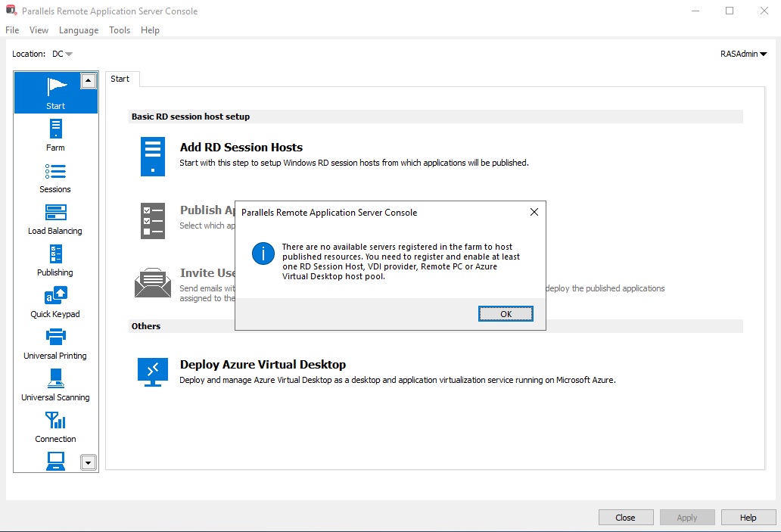Expand the Location DC dropdown
Screen dimensions: 781x532
coord(63,54)
